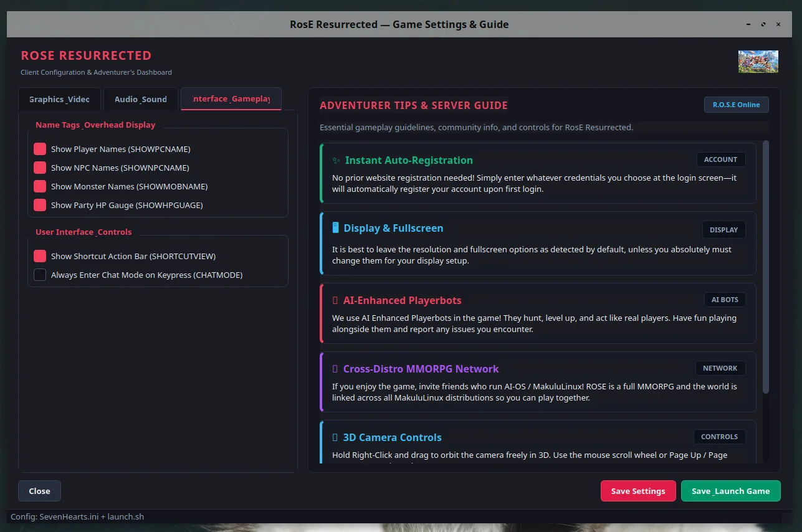Toggle Show NPC Names checkbox
The width and height of the screenshot is (802, 532).
tap(40, 168)
